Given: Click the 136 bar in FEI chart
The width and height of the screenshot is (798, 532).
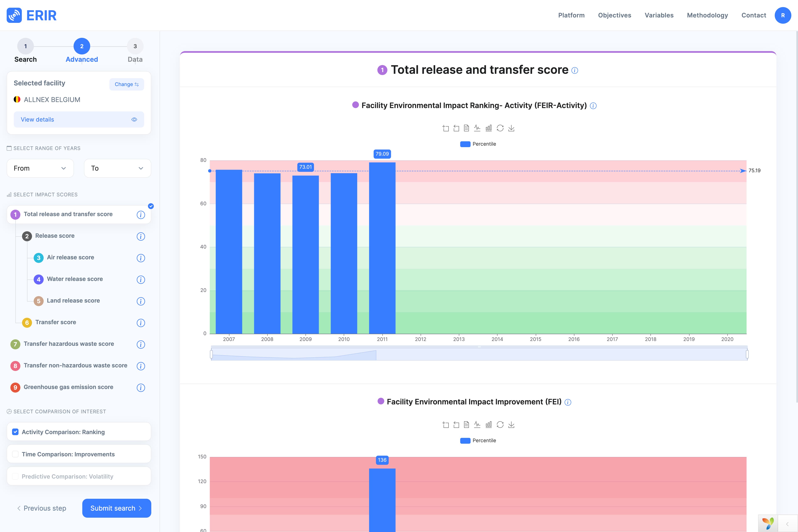Looking at the screenshot, I should 382,500.
